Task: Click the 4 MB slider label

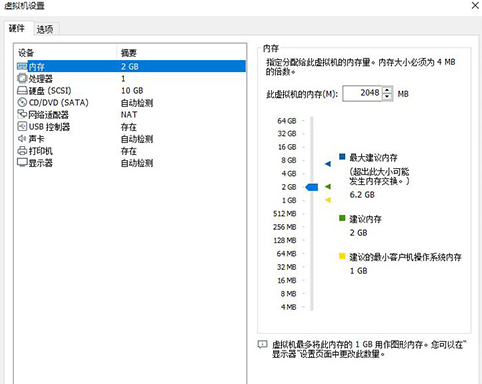Action: tap(288, 307)
